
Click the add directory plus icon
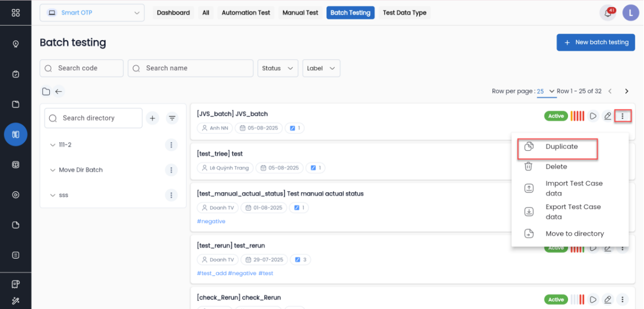[152, 118]
